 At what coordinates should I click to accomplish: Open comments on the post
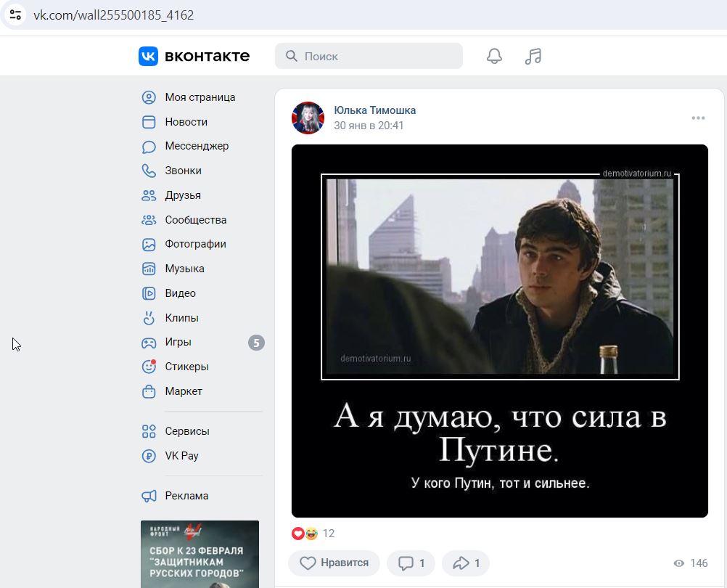pyautogui.click(x=411, y=563)
